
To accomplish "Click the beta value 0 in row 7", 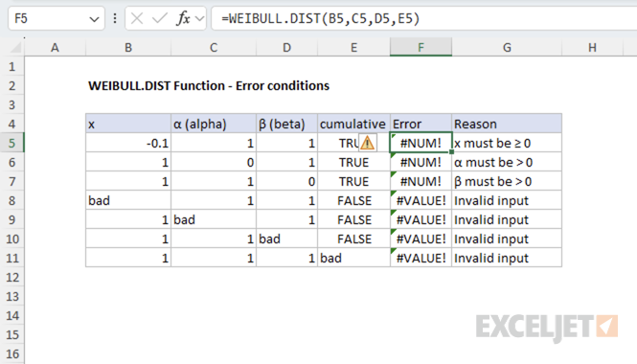I will 286,182.
